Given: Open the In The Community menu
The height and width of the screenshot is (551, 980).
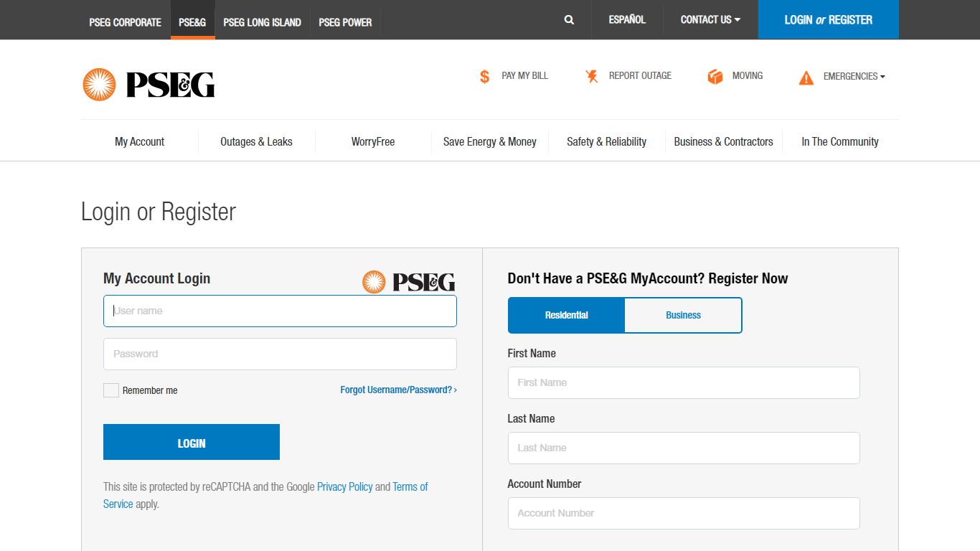Looking at the screenshot, I should click(x=840, y=141).
